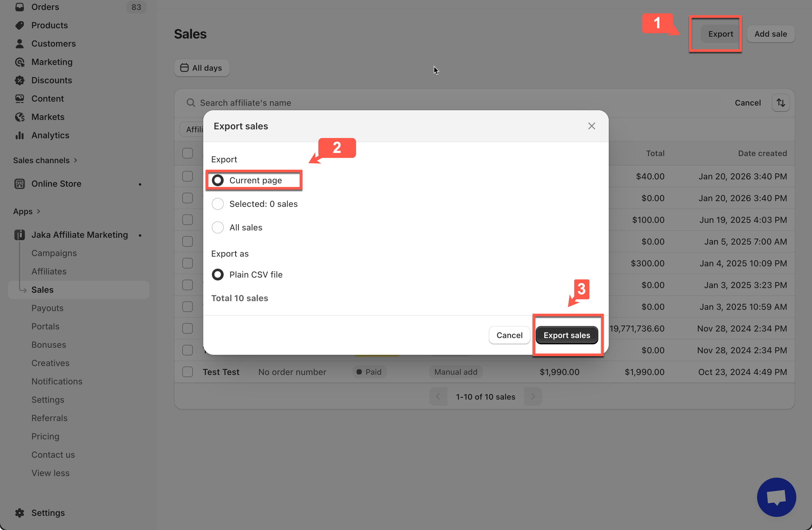Click the Discounts badge icon
The image size is (812, 530).
19,80
